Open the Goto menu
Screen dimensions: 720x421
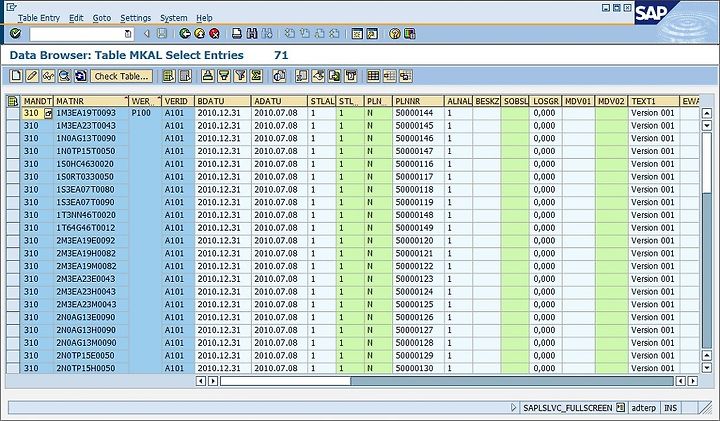(x=102, y=18)
